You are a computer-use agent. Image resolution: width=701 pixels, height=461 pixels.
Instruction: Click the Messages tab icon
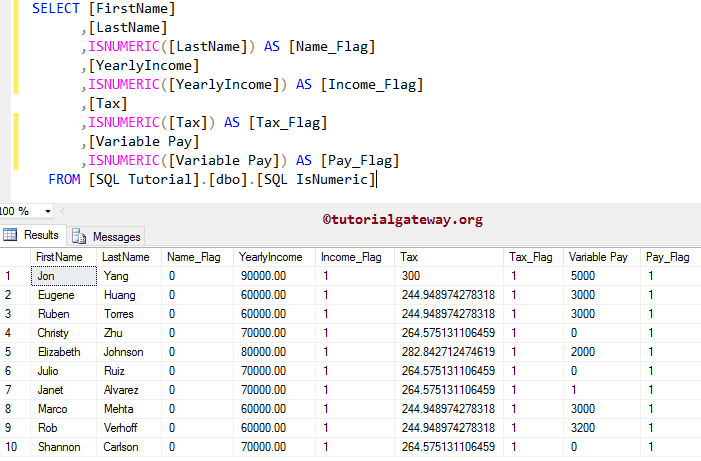tap(79, 236)
